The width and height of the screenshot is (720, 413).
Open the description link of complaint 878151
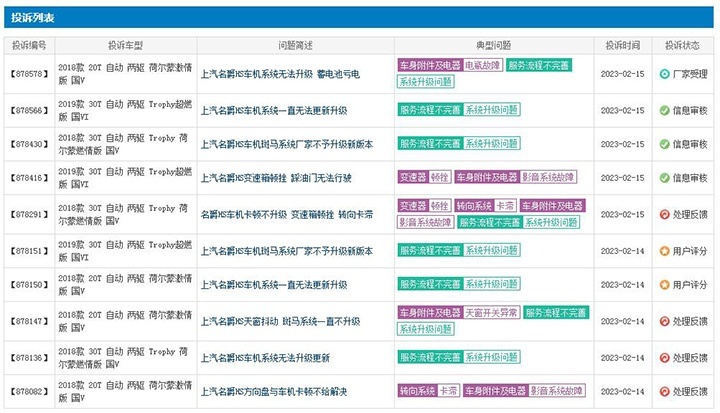pos(287,251)
